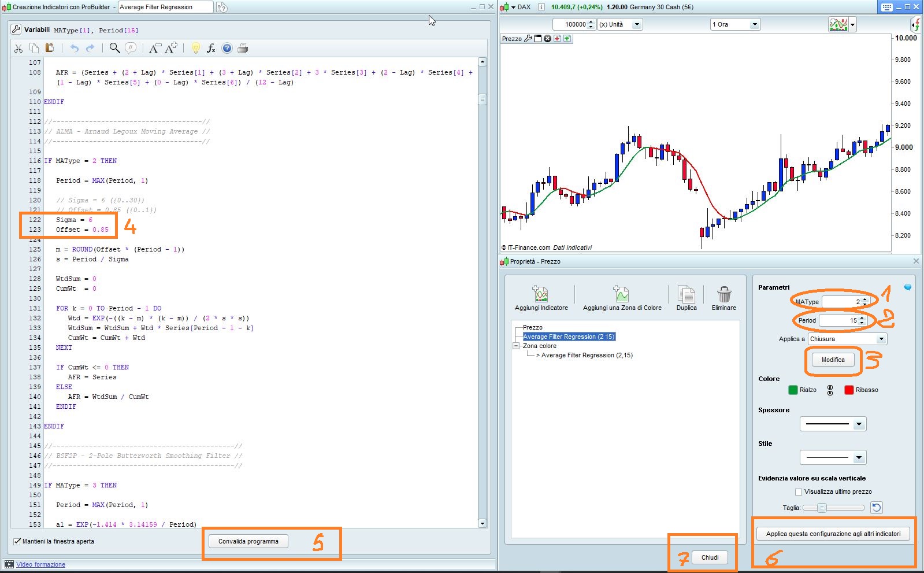The image size is (924, 573).
Task: Undo the last code edit
Action: coord(74,49)
